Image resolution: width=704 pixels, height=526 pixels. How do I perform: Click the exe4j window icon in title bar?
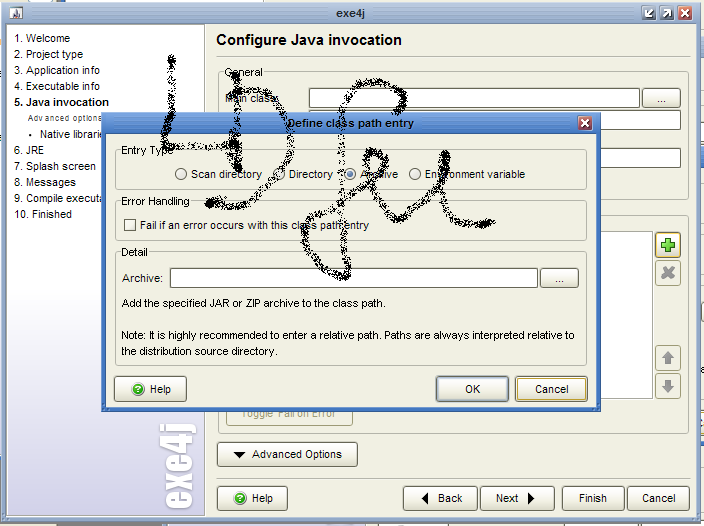click(x=16, y=13)
